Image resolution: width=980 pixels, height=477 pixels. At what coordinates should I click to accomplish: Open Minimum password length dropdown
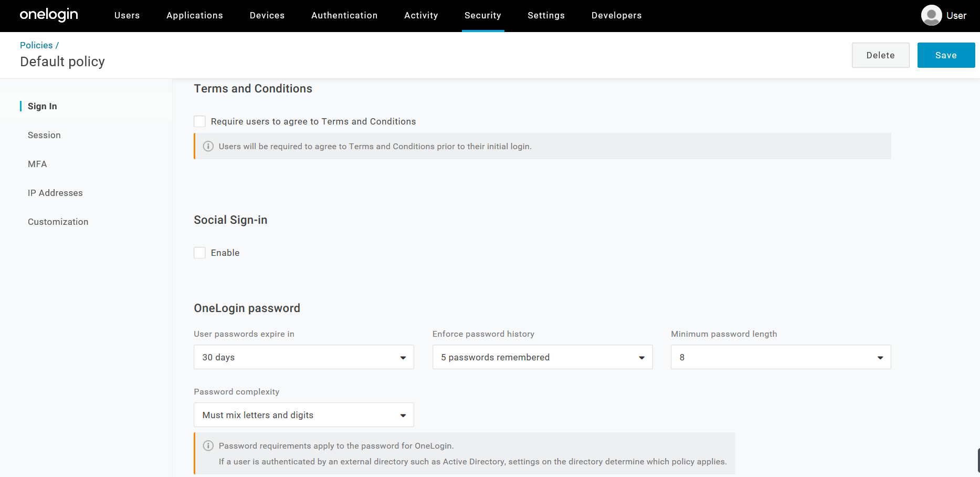tap(781, 357)
